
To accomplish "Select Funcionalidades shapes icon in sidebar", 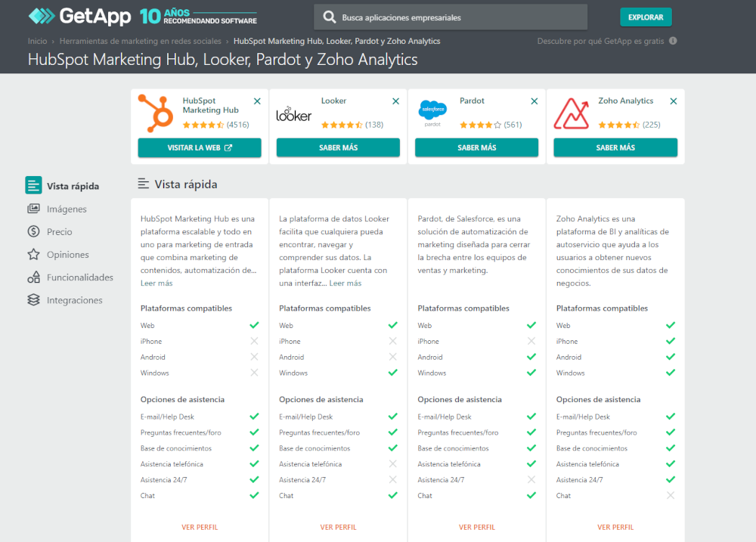I will (x=33, y=277).
